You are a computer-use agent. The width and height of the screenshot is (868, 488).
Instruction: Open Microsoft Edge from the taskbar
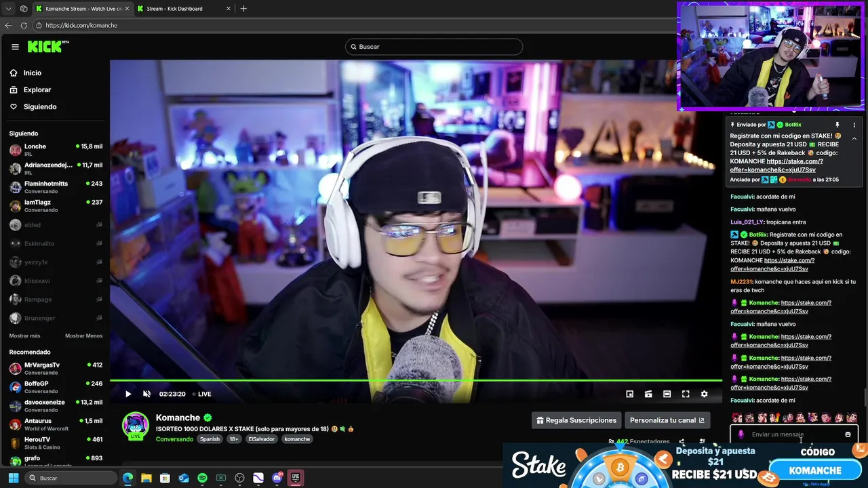point(127,478)
